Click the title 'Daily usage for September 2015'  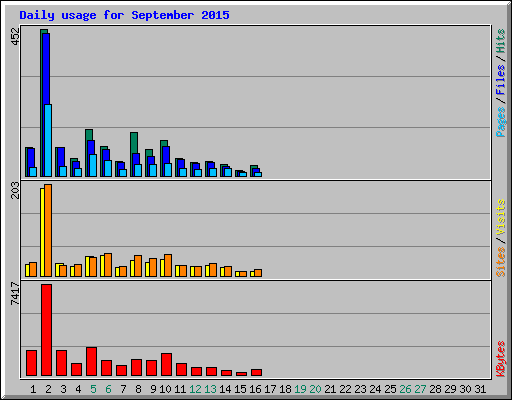click(x=124, y=16)
